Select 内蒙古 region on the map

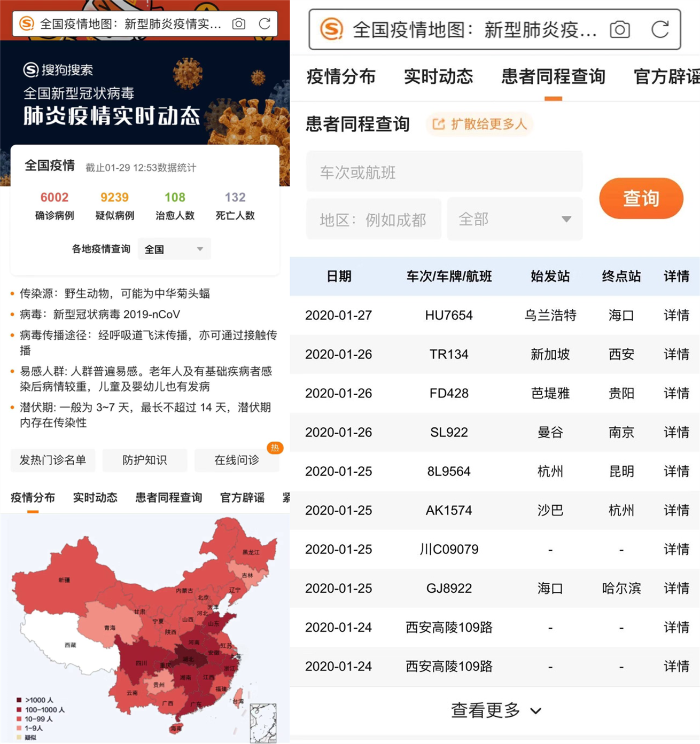tap(184, 590)
